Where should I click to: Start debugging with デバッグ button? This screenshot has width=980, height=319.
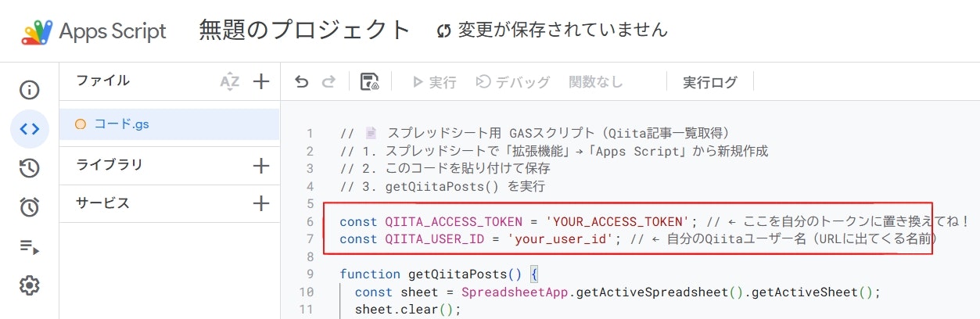513,82
